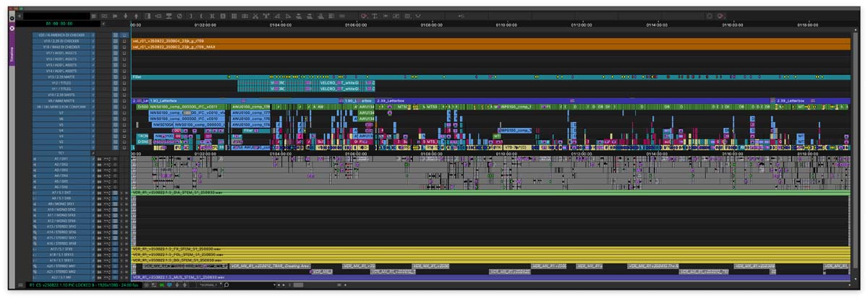Mute the A22 / 5.1 MX track
This screenshot has width=868, height=299.
pyautogui.click(x=126, y=277)
